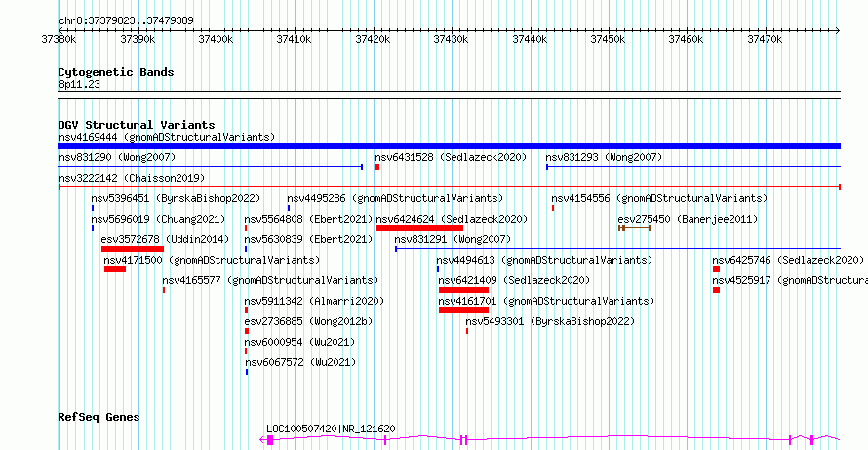
Task: Click the red block under nsv6425746
Action: [x=716, y=269]
